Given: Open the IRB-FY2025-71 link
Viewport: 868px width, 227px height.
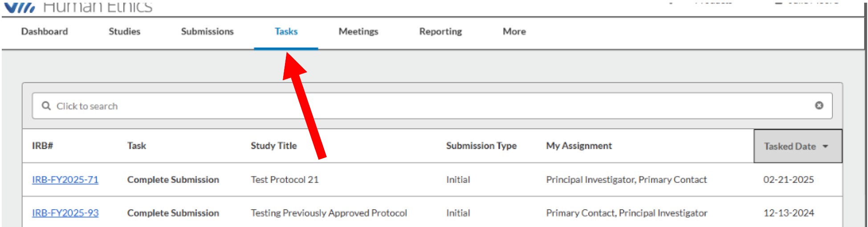Looking at the screenshot, I should [65, 180].
